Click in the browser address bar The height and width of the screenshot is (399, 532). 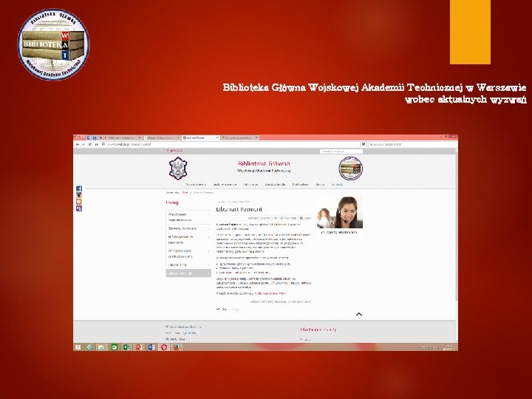pos(231,144)
